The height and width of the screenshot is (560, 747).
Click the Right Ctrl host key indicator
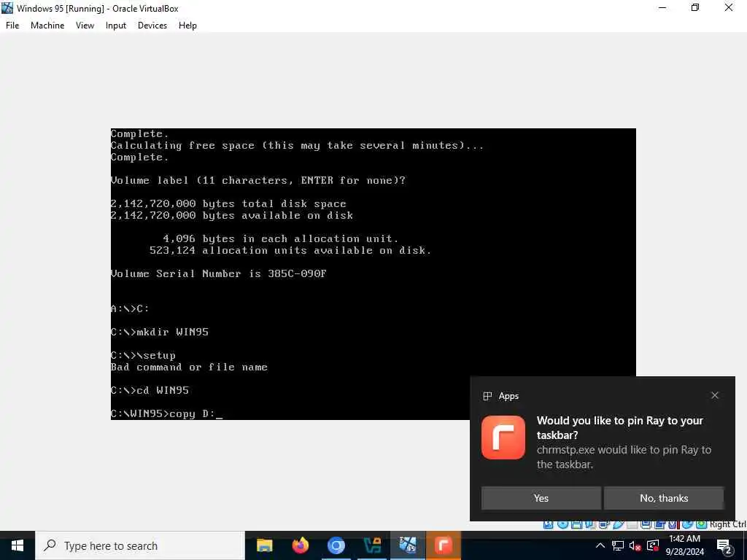(727, 524)
